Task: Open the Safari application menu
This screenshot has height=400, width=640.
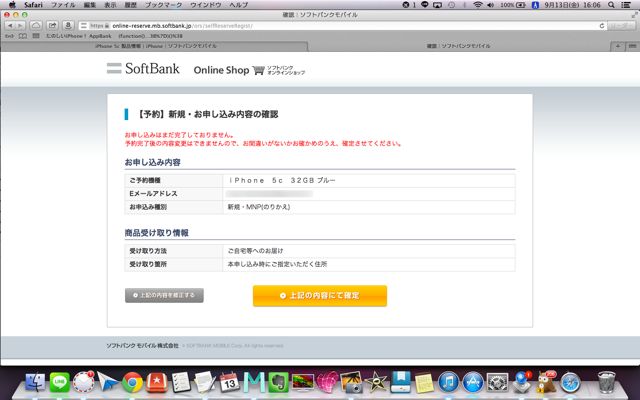Action: click(33, 5)
